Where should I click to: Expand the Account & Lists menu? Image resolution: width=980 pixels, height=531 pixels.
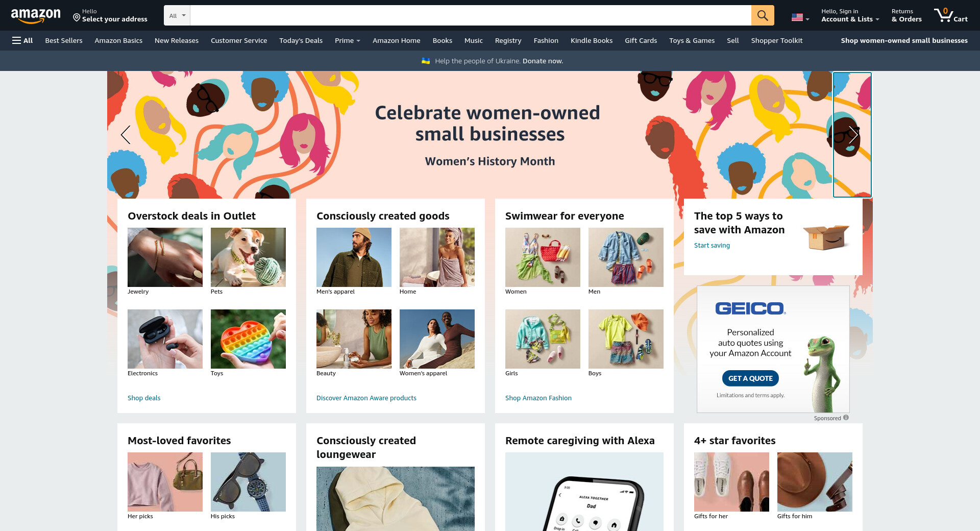coord(850,15)
